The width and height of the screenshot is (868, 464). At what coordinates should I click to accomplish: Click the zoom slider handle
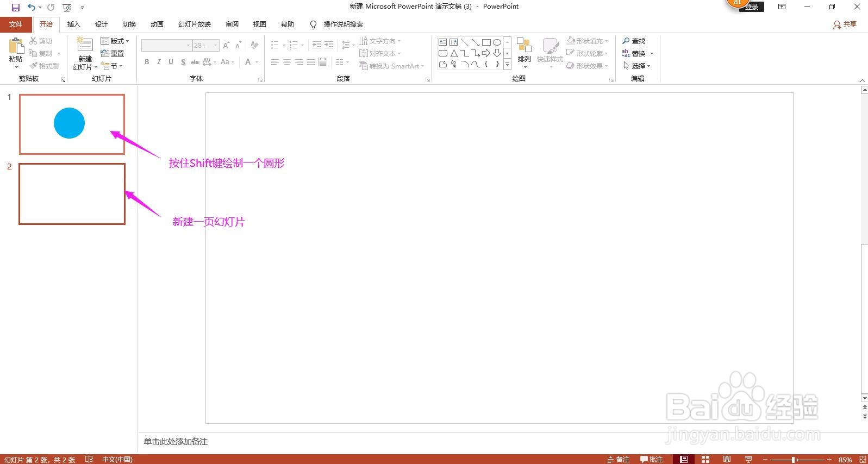coord(794,460)
